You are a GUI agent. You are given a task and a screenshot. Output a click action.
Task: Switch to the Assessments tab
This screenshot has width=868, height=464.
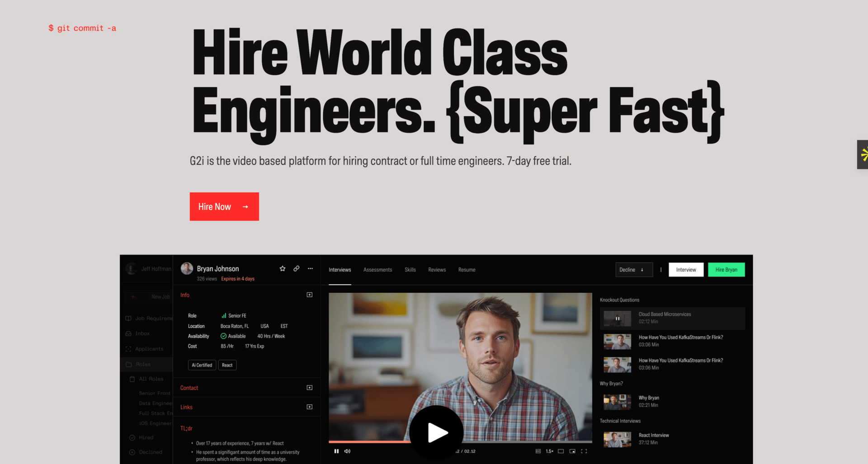(377, 270)
